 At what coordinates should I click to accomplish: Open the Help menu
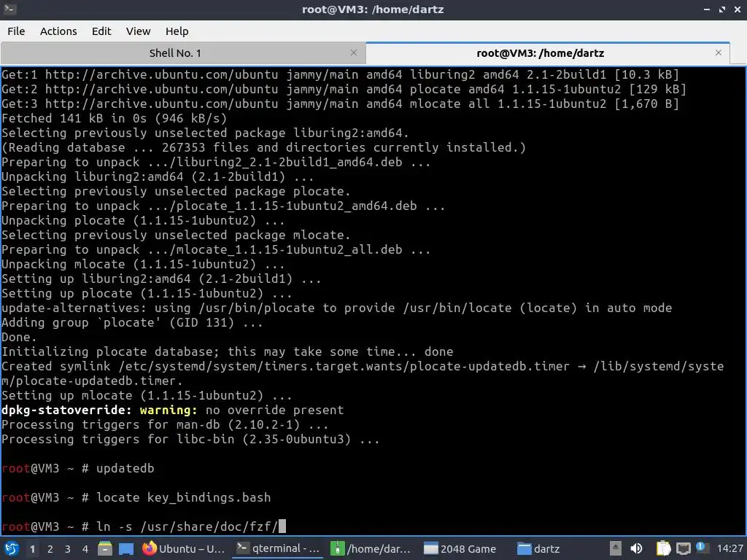pyautogui.click(x=177, y=31)
